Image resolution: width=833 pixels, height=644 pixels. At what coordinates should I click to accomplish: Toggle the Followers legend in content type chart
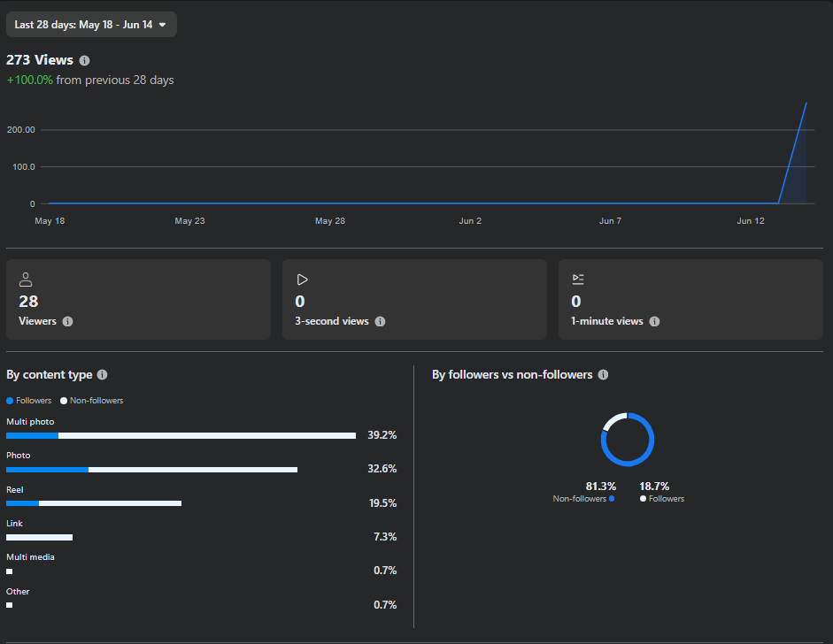tap(29, 401)
